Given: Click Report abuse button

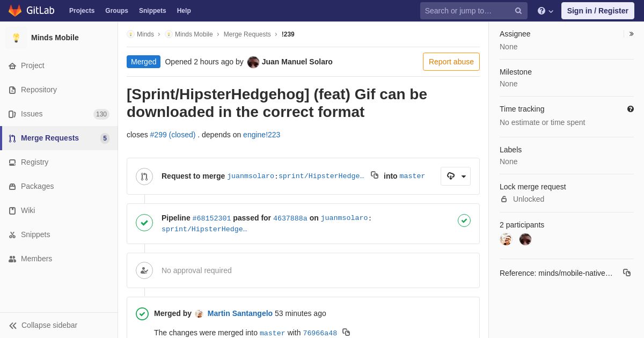Looking at the screenshot, I should pos(451,62).
